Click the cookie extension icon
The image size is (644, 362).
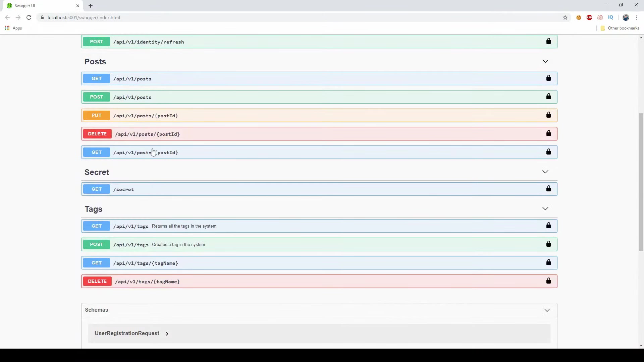[579, 17]
